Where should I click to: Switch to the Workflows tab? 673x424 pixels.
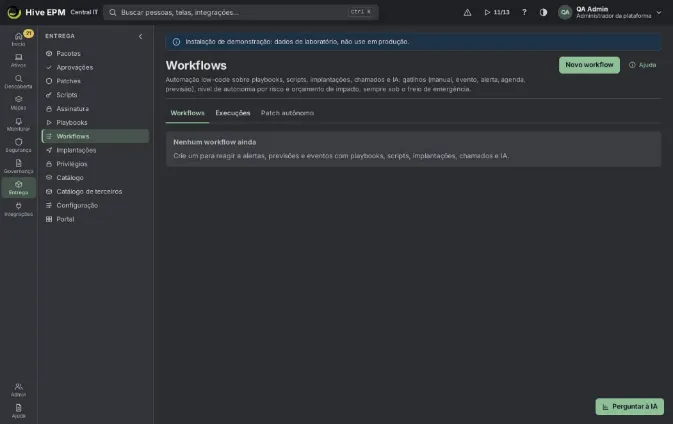point(188,113)
